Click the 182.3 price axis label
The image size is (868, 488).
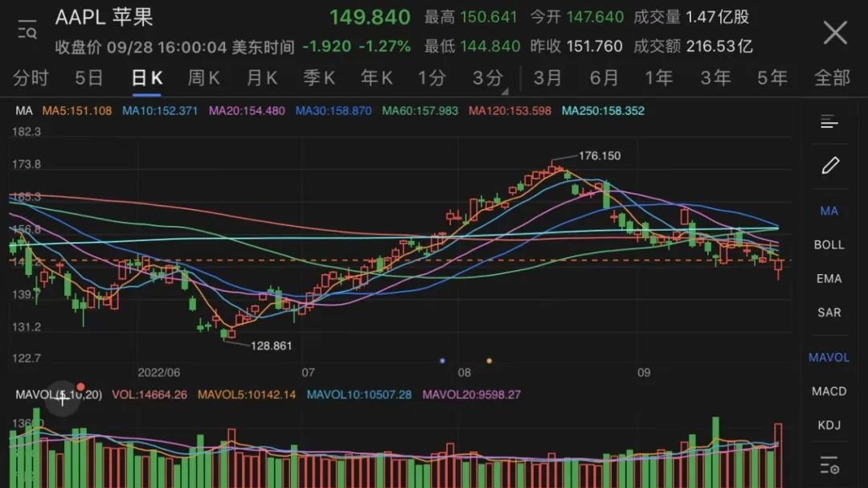coord(26,132)
